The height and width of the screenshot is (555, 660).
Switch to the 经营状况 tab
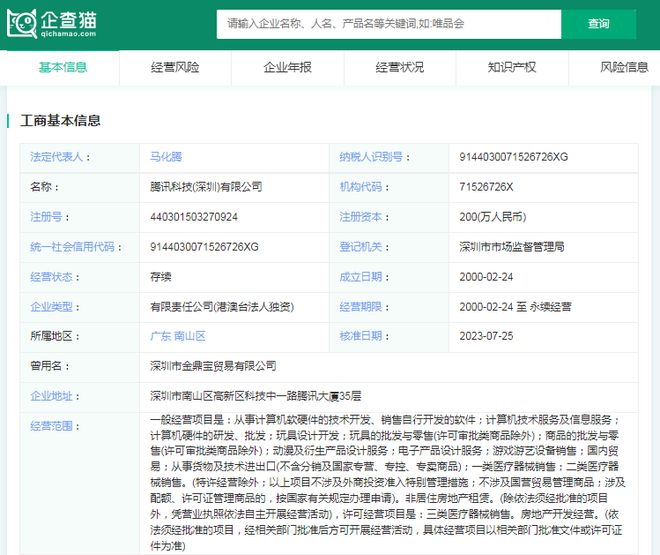click(400, 67)
